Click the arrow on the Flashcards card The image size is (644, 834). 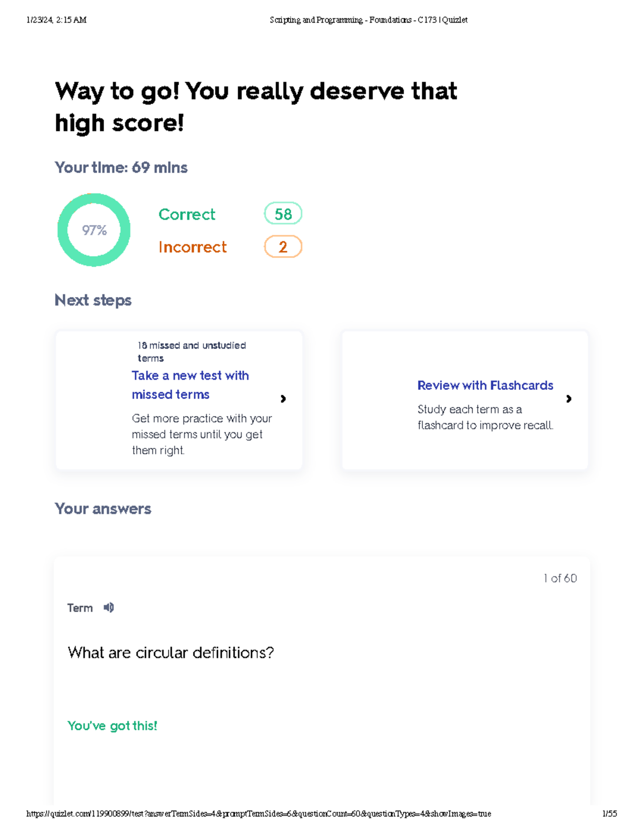click(x=568, y=398)
